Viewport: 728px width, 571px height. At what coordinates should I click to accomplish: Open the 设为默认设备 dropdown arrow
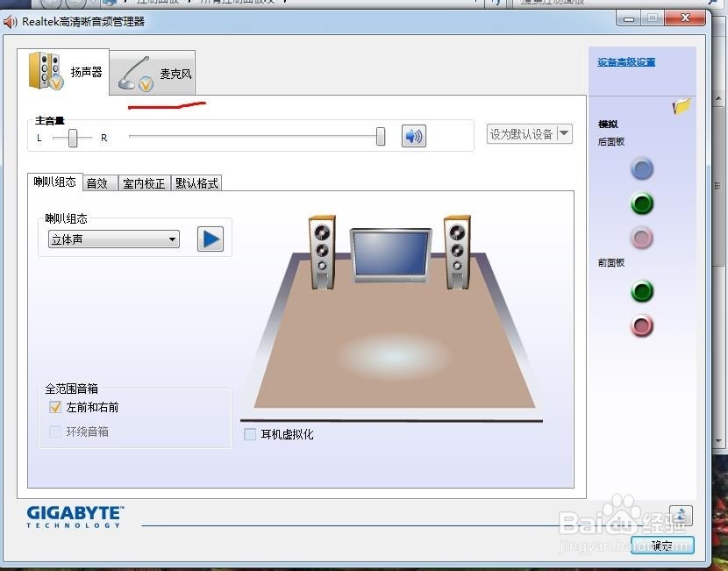coord(564,133)
